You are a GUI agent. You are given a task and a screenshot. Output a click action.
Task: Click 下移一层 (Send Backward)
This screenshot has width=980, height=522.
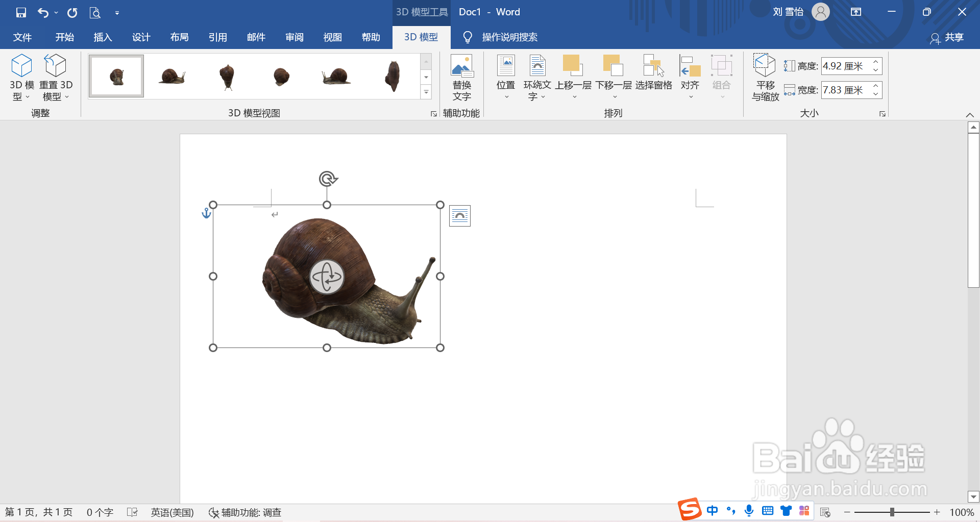614,78
